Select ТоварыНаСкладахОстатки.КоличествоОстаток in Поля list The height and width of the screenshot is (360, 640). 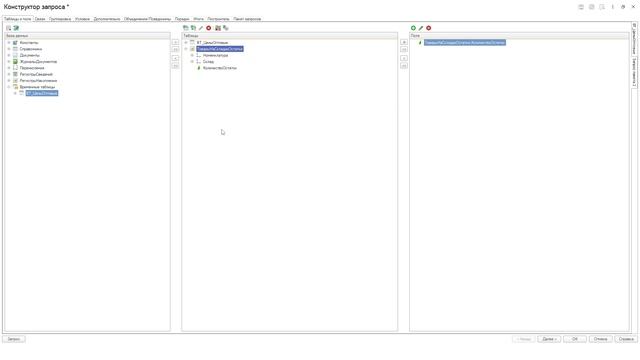[464, 43]
